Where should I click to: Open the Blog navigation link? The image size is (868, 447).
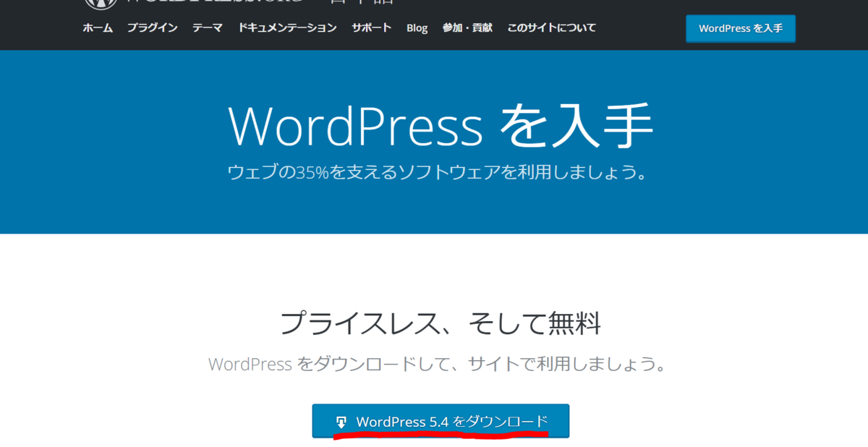click(x=417, y=27)
